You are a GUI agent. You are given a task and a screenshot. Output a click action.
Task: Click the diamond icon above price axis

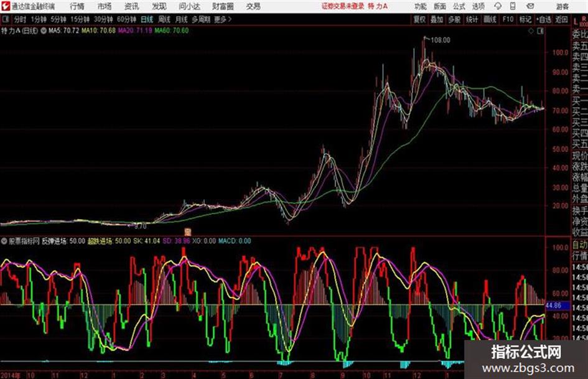pyautogui.click(x=531, y=31)
